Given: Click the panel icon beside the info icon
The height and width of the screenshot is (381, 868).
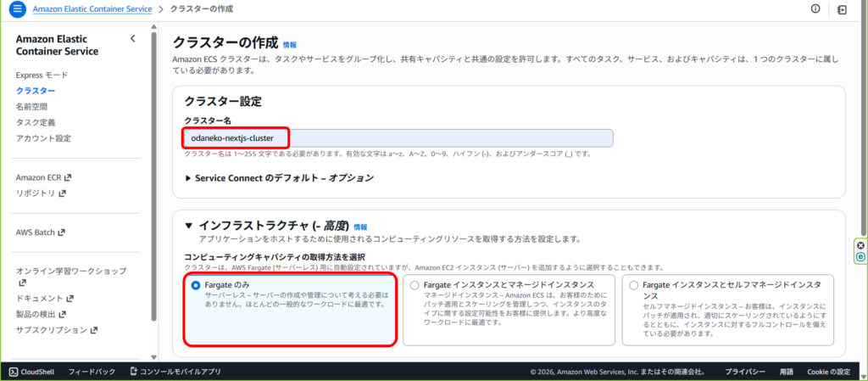Looking at the screenshot, I should (x=841, y=9).
